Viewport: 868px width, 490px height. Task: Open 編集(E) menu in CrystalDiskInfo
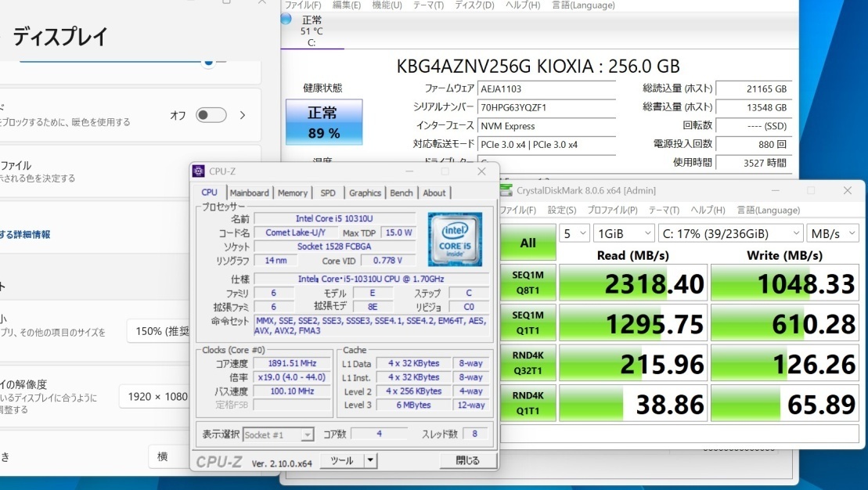pos(347,5)
